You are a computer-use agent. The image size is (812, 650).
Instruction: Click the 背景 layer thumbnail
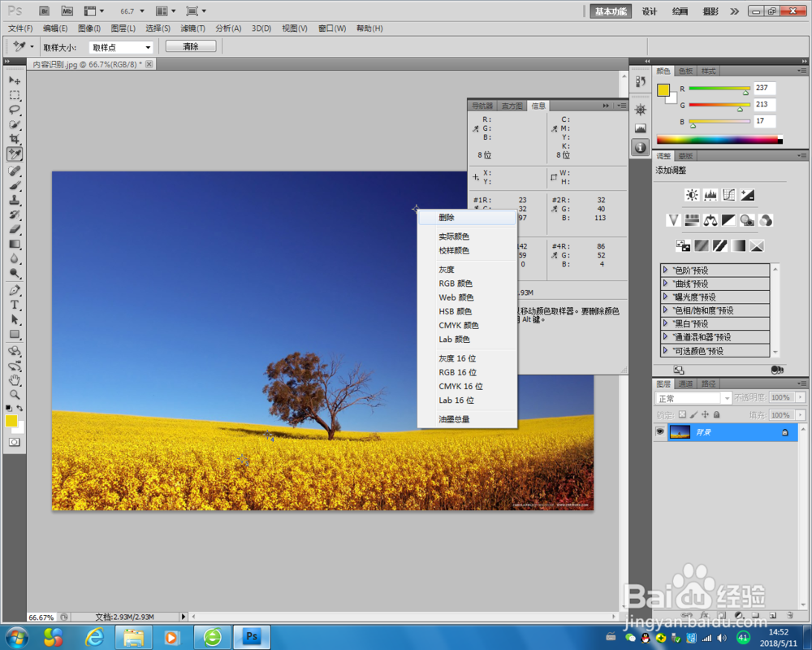680,431
